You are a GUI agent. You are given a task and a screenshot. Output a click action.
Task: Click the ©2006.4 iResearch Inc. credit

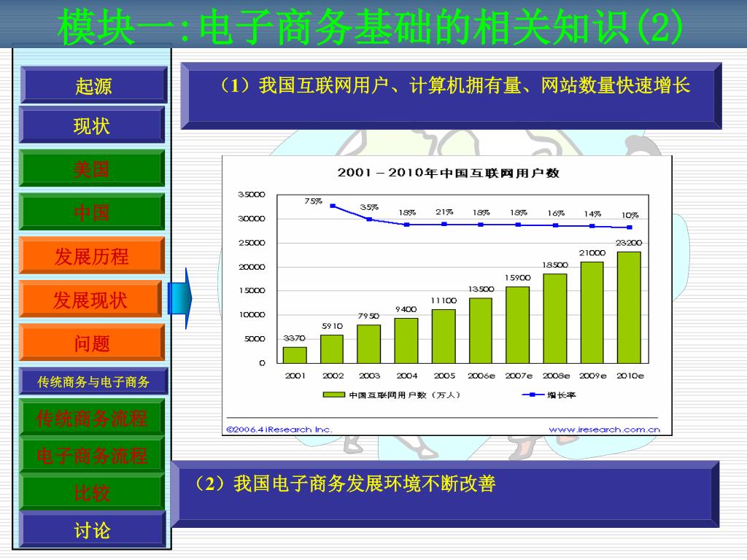point(279,429)
